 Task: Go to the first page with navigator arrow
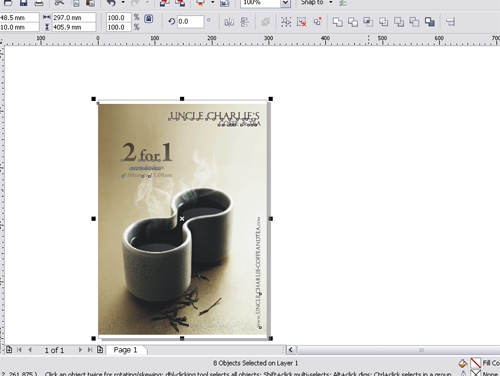[19, 350]
